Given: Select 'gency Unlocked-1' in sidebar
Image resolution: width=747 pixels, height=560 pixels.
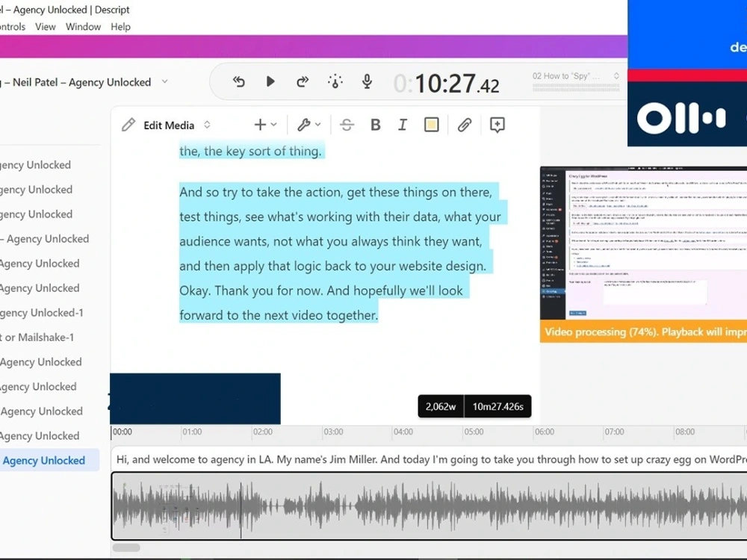Looking at the screenshot, I should pyautogui.click(x=41, y=313).
